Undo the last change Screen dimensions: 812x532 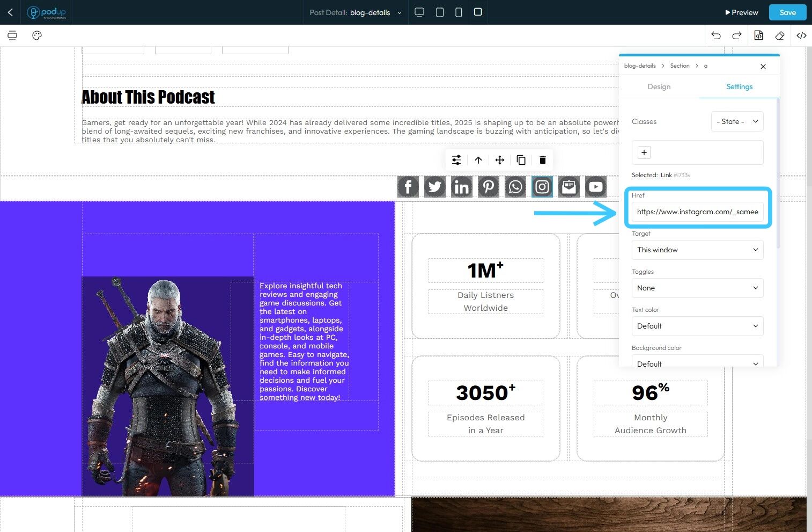click(x=716, y=35)
